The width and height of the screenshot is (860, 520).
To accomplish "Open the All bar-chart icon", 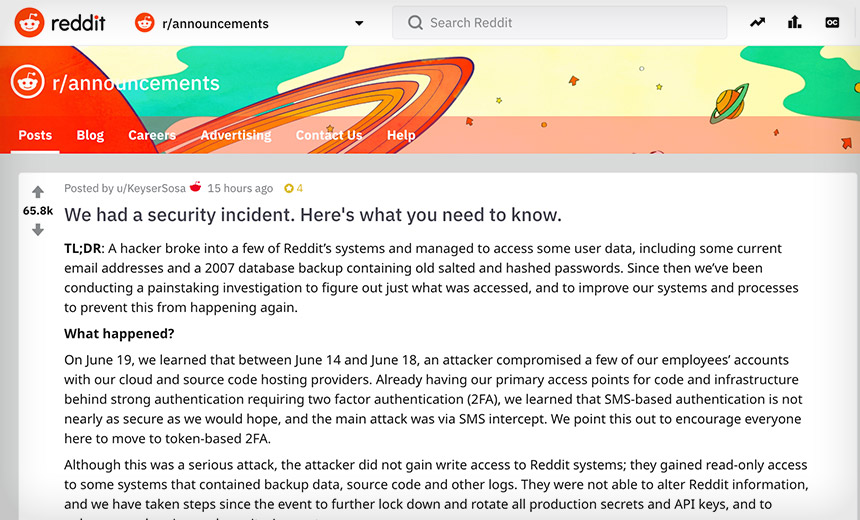I will point(795,22).
